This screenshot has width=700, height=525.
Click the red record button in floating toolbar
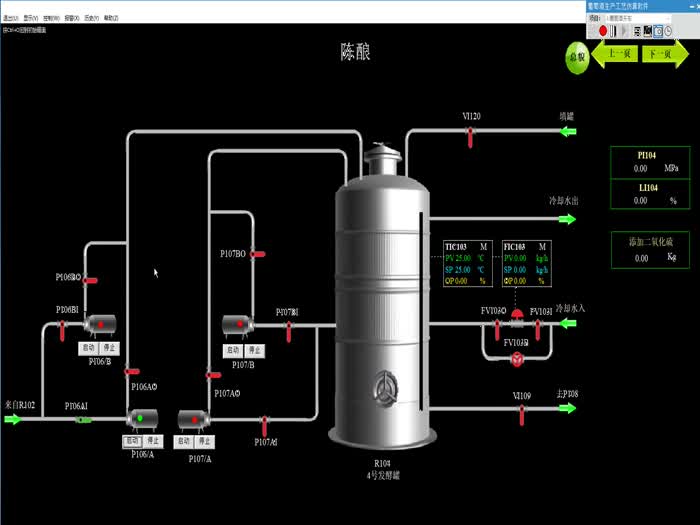click(604, 31)
